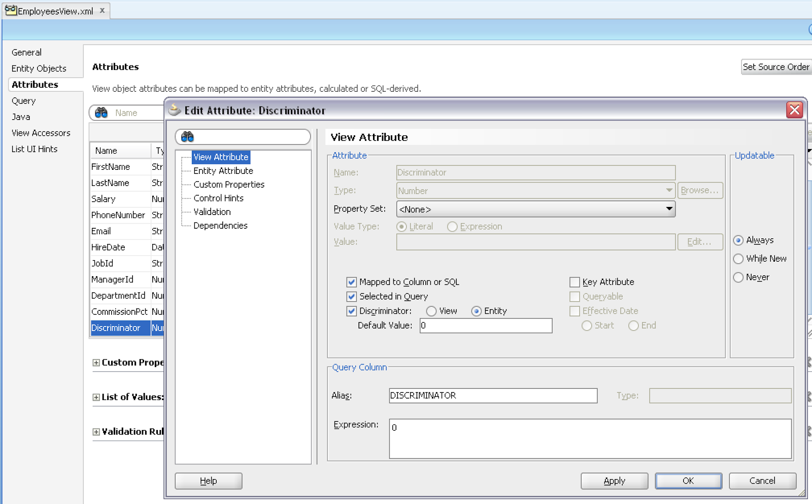This screenshot has width=812, height=504.
Task: Uncheck Selected in Query checkbox
Action: 351,297
